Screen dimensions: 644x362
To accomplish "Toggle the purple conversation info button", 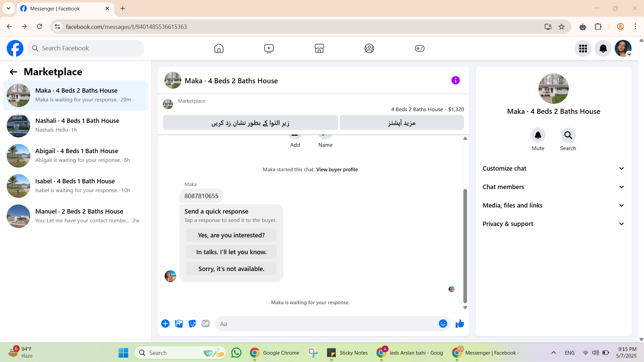I will coord(455,80).
